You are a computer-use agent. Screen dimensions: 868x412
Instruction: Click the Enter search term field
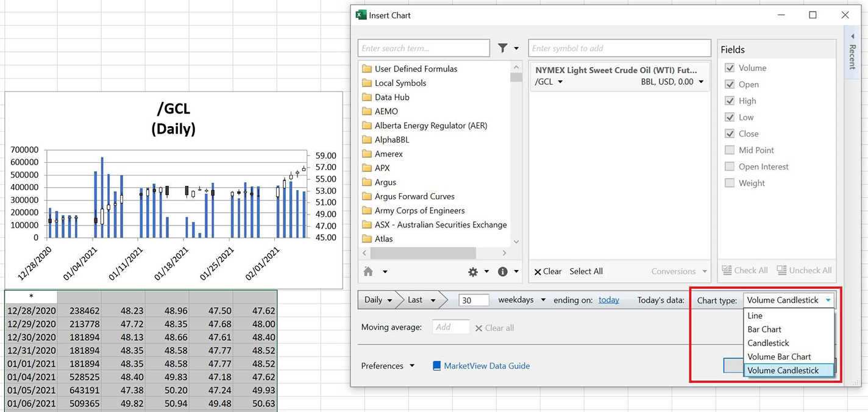click(x=424, y=48)
